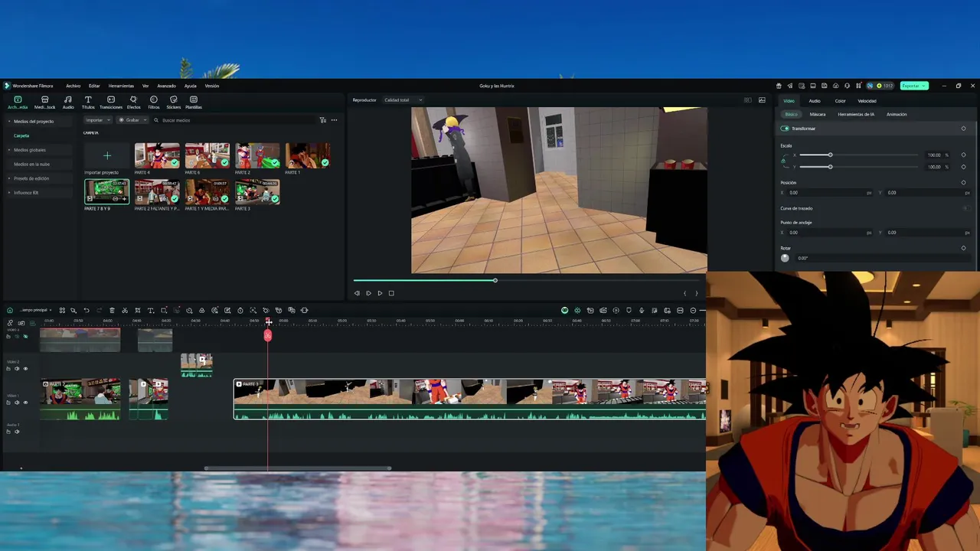Select the crop tool in timeline toolbar

pos(138,310)
